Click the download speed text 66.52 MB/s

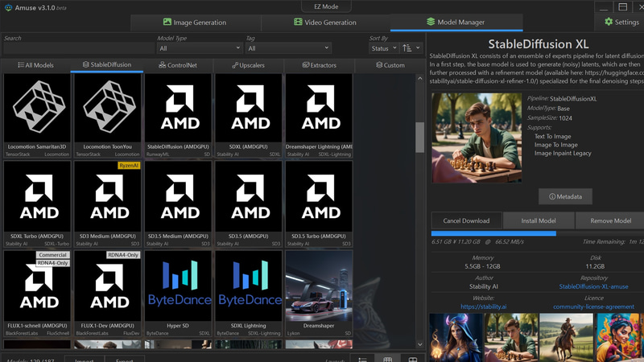pos(510,242)
